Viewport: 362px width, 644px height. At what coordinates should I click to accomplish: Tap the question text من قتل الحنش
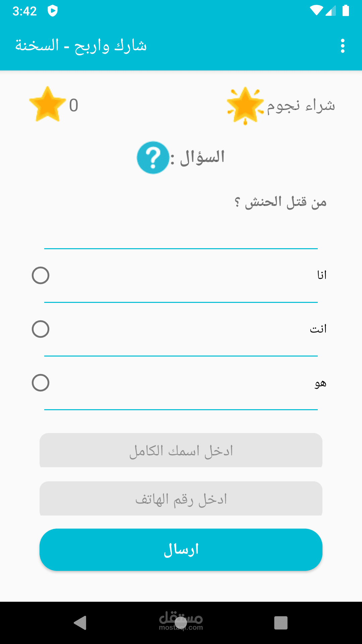coord(280,202)
